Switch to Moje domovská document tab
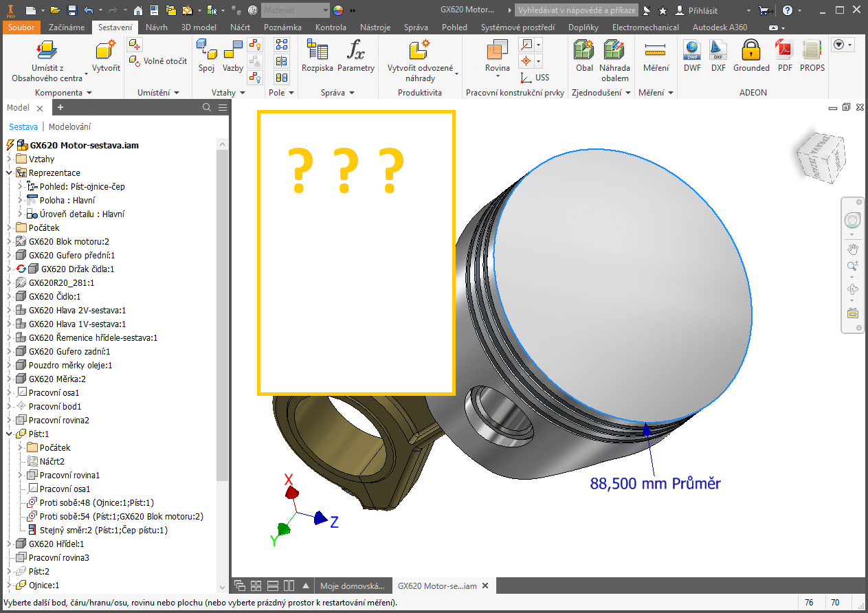 pos(353,586)
